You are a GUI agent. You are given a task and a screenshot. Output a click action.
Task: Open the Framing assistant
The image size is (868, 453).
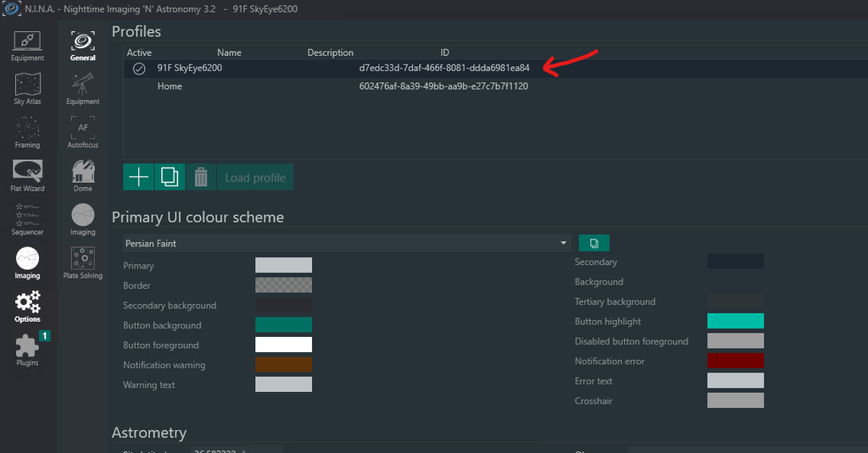[27, 132]
